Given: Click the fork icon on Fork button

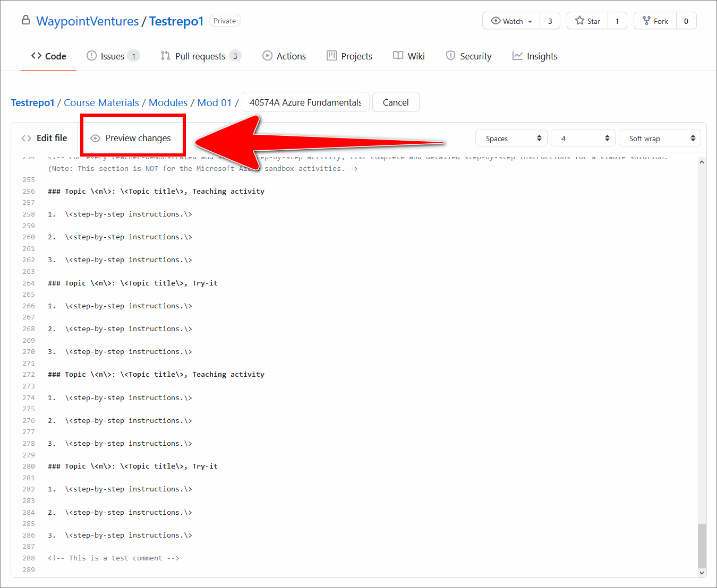Looking at the screenshot, I should (646, 21).
